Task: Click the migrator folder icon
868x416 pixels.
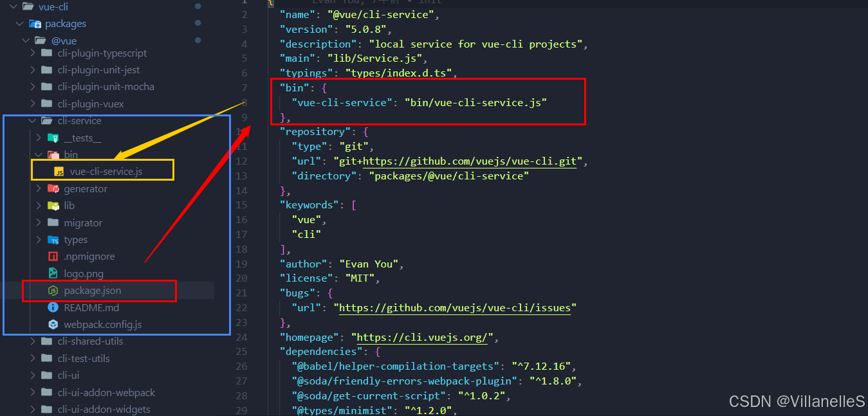Action: [53, 222]
